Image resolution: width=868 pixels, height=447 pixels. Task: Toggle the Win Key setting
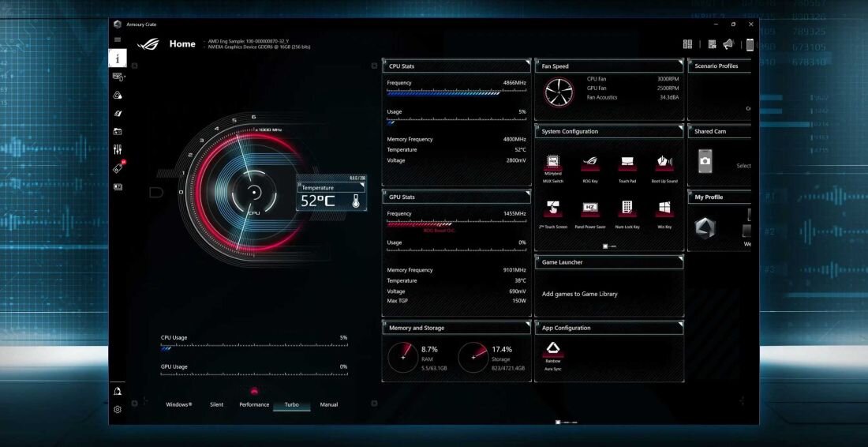tap(664, 208)
